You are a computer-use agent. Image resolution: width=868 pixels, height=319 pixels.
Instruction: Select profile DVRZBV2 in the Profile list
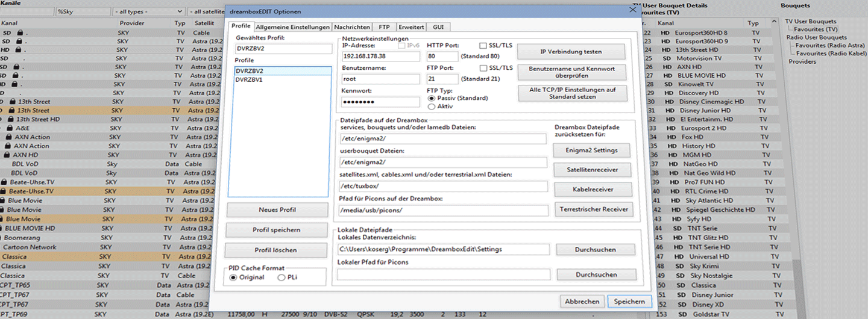[x=283, y=71]
